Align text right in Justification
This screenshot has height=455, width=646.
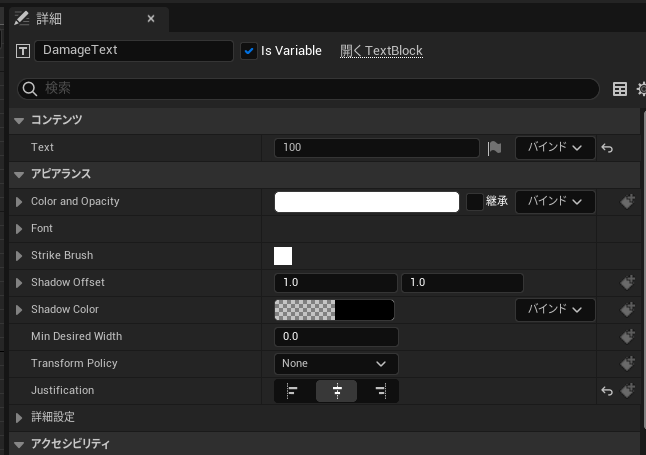pyautogui.click(x=381, y=391)
